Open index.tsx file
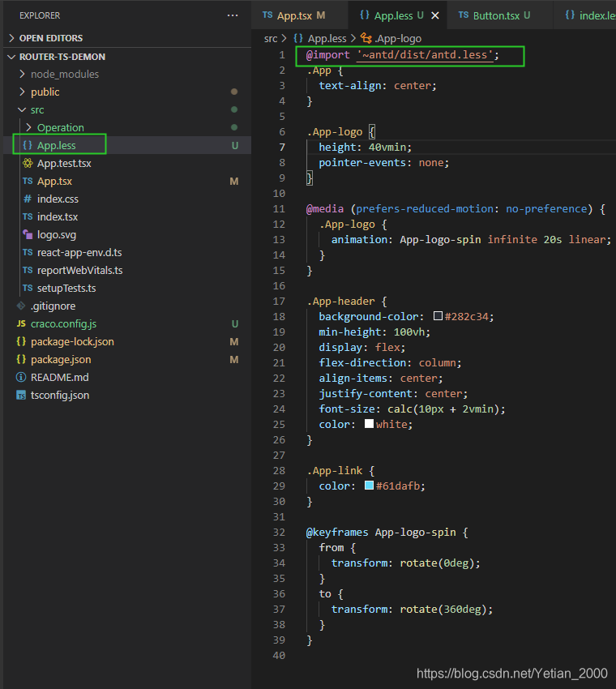616x689 pixels. coord(127,216)
